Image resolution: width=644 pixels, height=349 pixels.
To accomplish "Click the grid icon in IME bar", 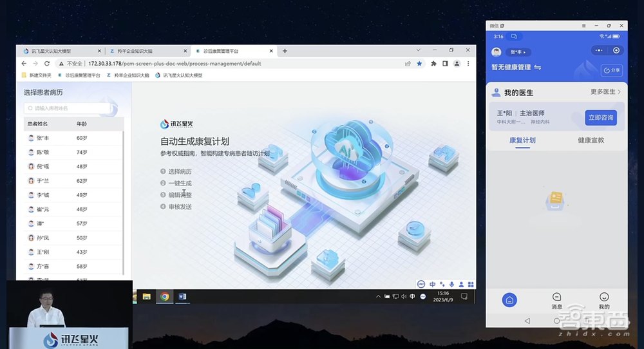I will [x=471, y=284].
